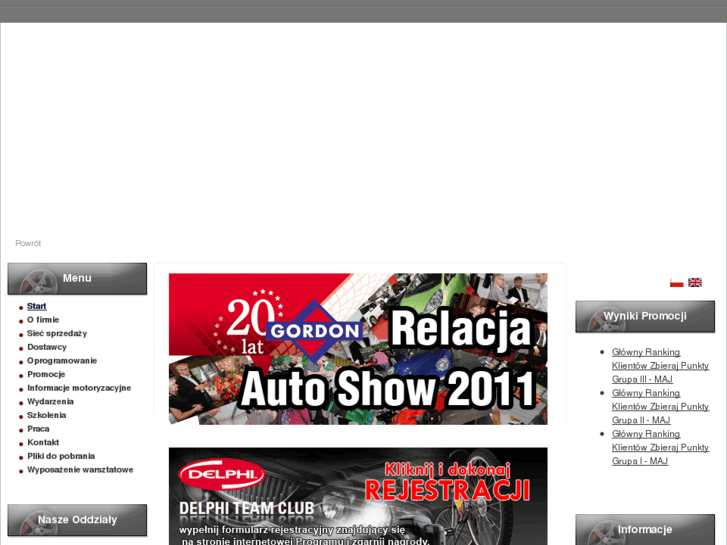Click the Wyniki Promocji panel header
Screen dimensions: 727x545
pos(645,316)
